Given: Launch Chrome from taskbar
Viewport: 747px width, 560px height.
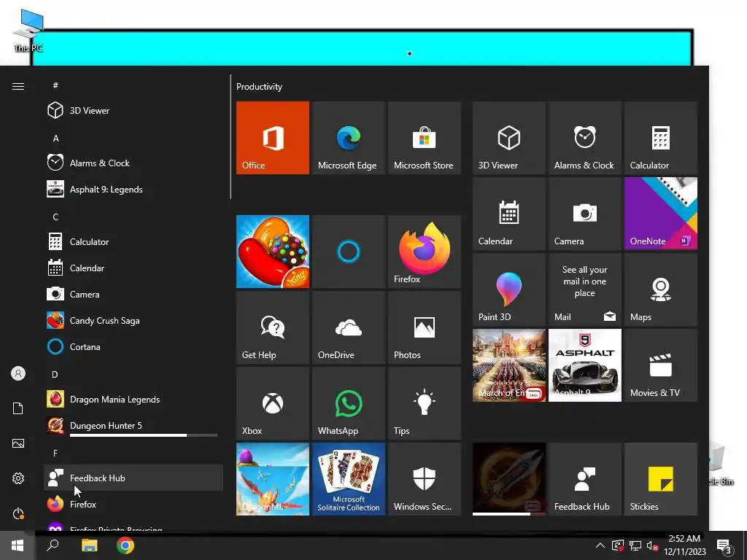Looking at the screenshot, I should pos(125,545).
